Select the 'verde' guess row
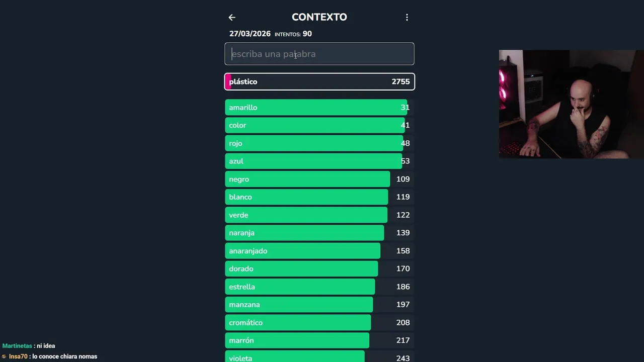Screen dimensions: 644x362 tap(319, 215)
